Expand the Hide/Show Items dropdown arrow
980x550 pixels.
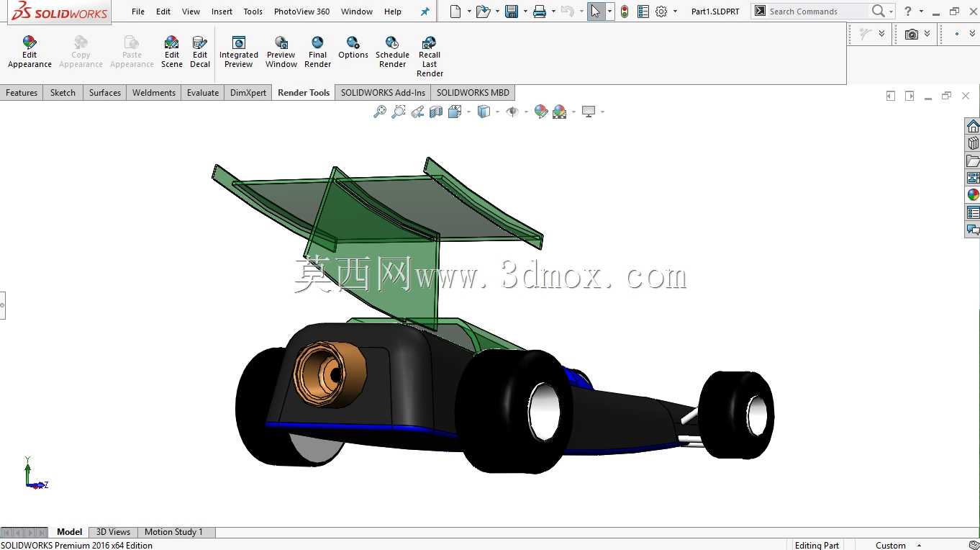[x=526, y=112]
